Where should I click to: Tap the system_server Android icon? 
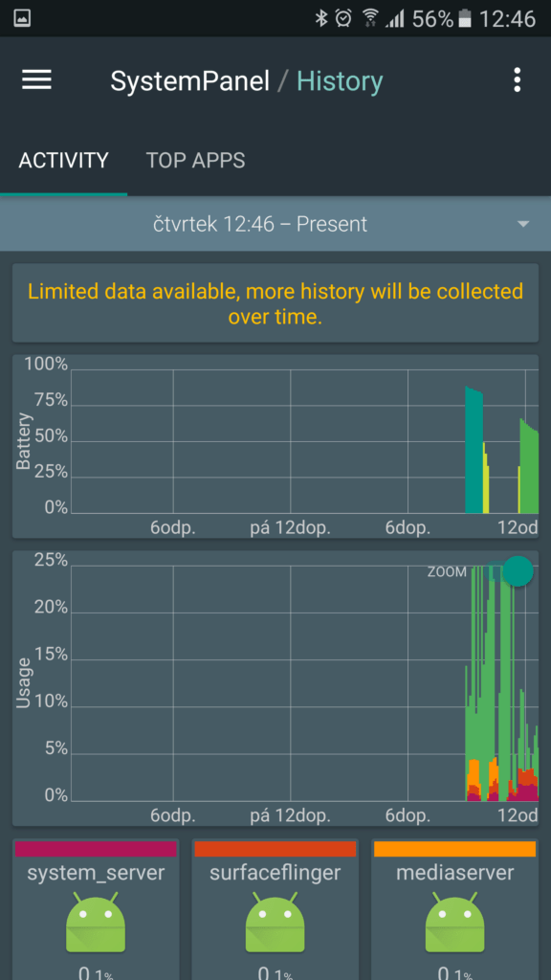pos(97,922)
